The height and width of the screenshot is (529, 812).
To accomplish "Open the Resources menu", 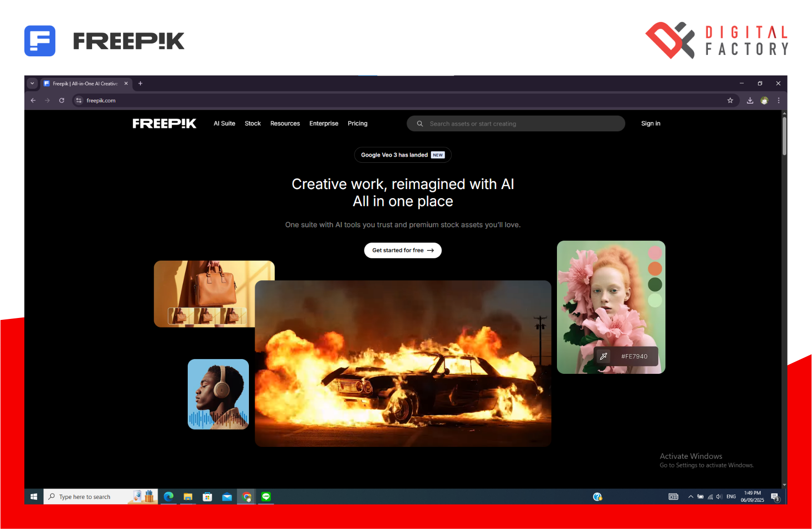I will (285, 124).
